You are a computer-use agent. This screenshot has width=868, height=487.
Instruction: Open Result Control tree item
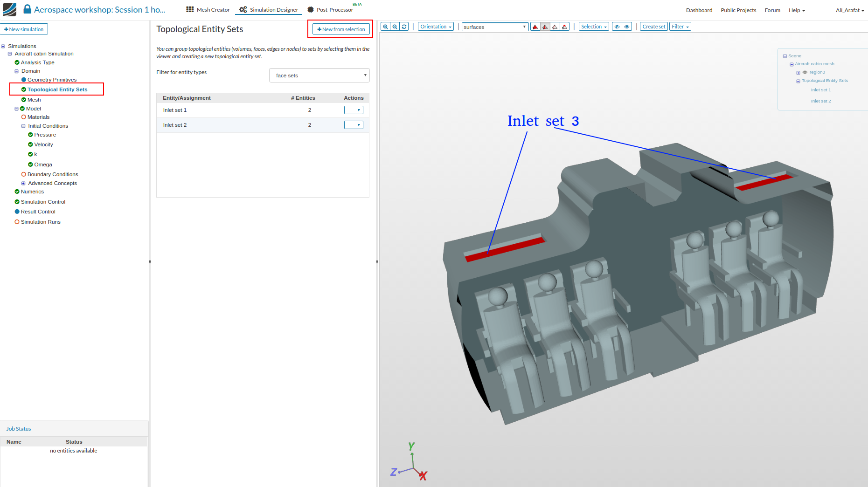(38, 212)
